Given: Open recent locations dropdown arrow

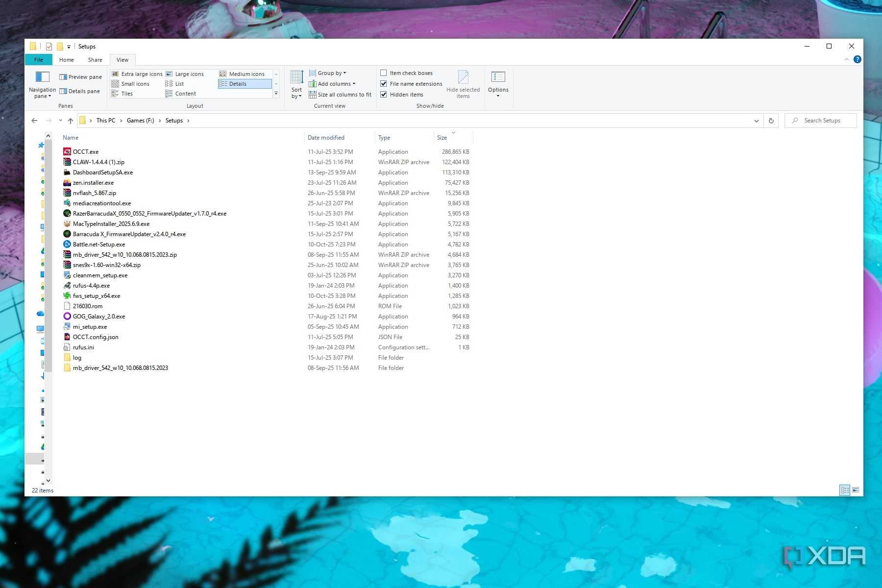Looking at the screenshot, I should tap(60, 121).
